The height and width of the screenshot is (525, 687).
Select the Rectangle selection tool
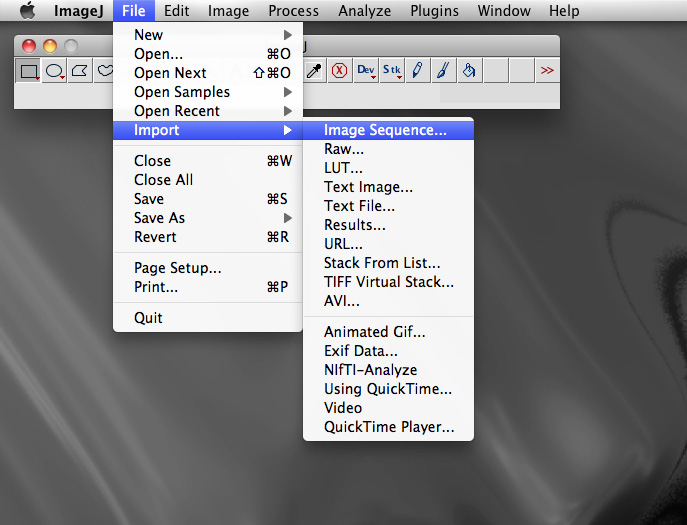(x=28, y=71)
